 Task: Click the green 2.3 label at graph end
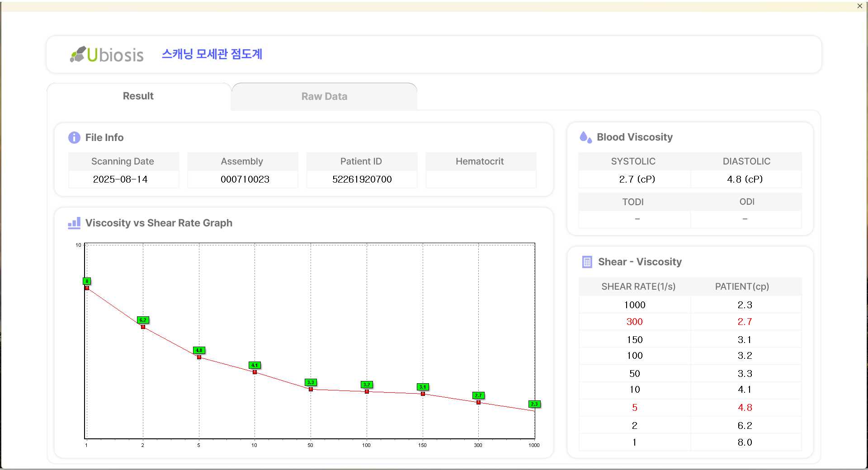coord(534,404)
